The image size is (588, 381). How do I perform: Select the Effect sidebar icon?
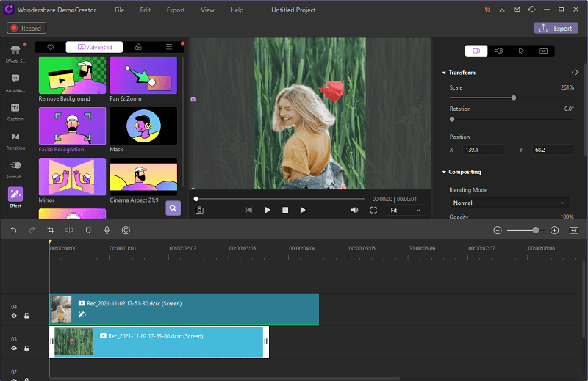[15, 197]
